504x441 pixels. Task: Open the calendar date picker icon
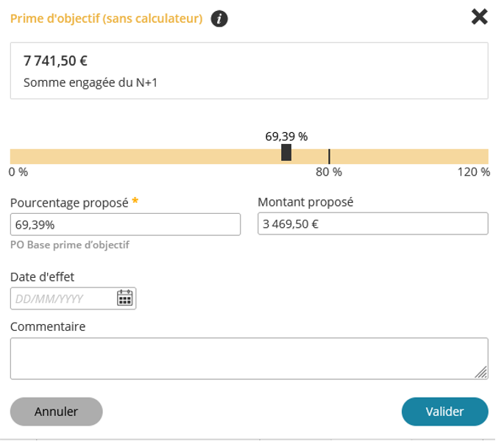[125, 298]
